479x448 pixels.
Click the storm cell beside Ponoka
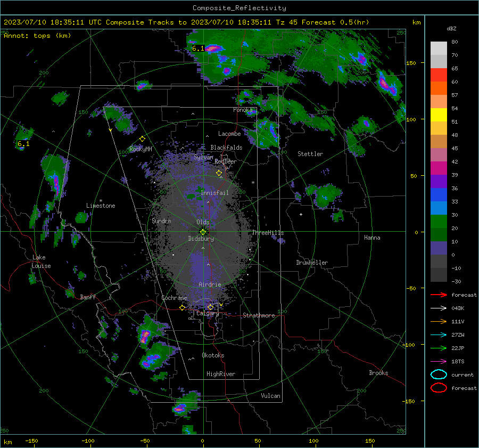(251, 112)
